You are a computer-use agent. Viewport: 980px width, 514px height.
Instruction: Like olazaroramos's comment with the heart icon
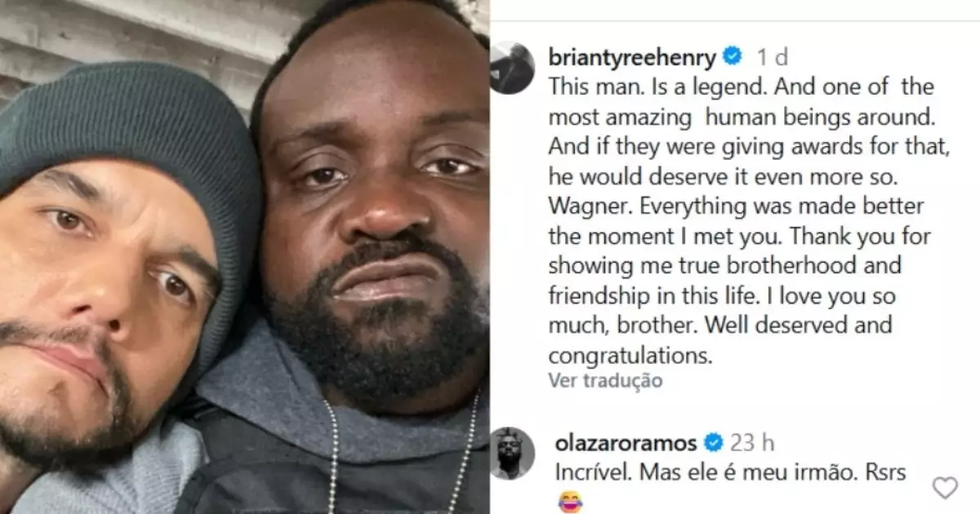coord(945,488)
